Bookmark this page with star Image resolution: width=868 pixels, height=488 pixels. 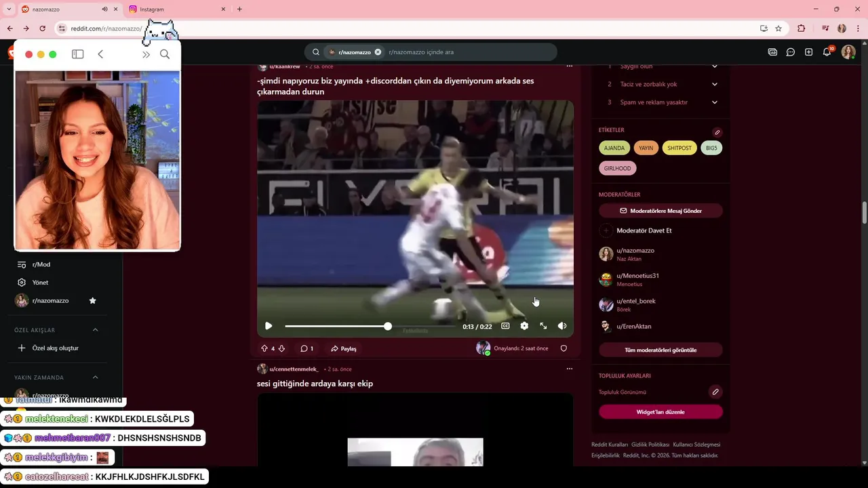point(778,28)
